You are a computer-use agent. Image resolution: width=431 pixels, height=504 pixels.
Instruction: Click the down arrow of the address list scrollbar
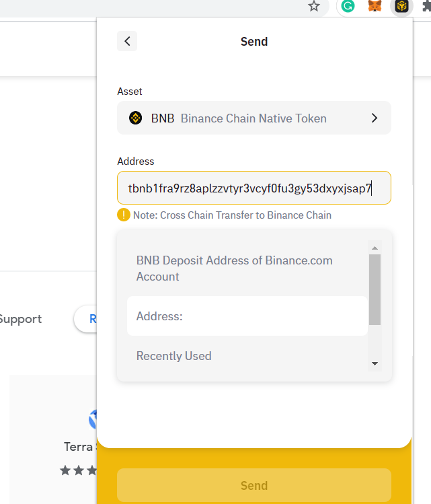(x=375, y=363)
